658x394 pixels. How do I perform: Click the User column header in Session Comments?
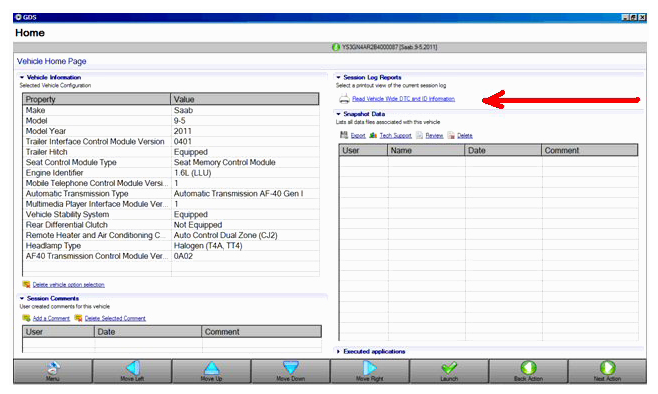point(58,331)
